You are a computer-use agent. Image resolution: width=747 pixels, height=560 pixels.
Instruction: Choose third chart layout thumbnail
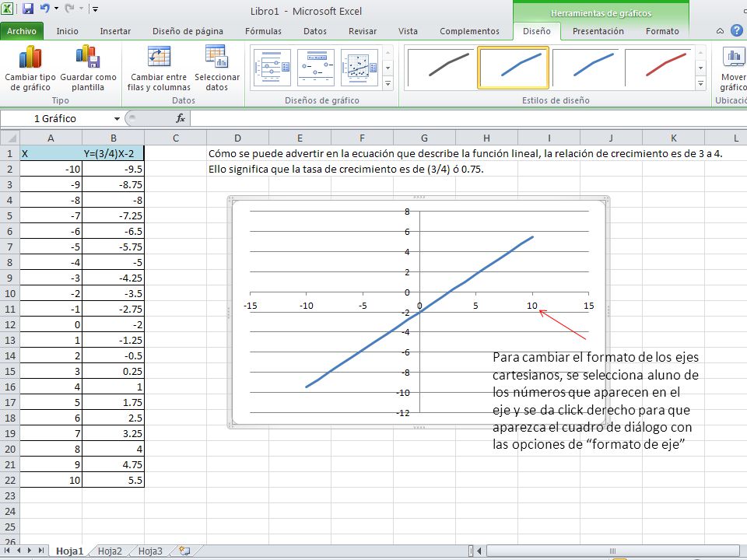click(x=359, y=68)
